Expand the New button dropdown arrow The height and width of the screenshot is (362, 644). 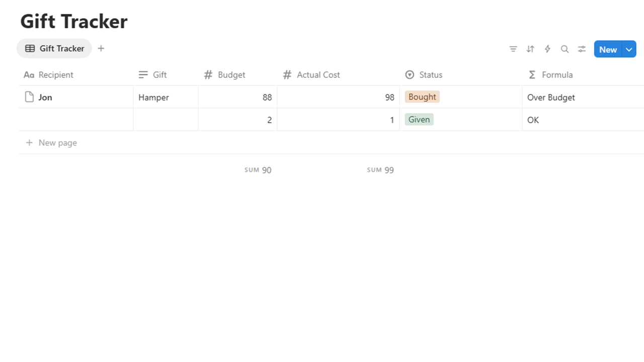pyautogui.click(x=629, y=49)
